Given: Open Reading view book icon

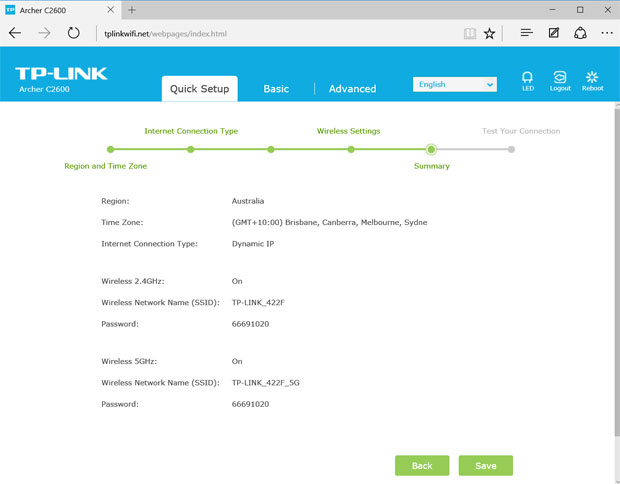Looking at the screenshot, I should tap(470, 34).
